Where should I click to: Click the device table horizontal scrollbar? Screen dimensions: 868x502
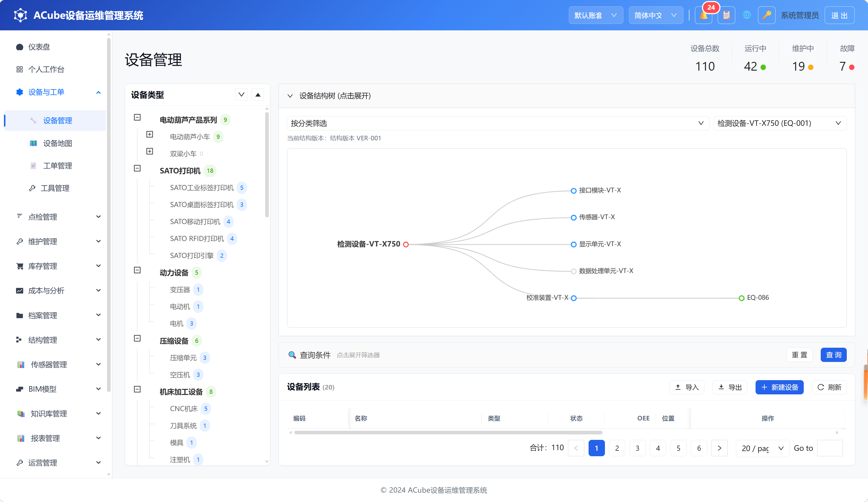(448, 432)
